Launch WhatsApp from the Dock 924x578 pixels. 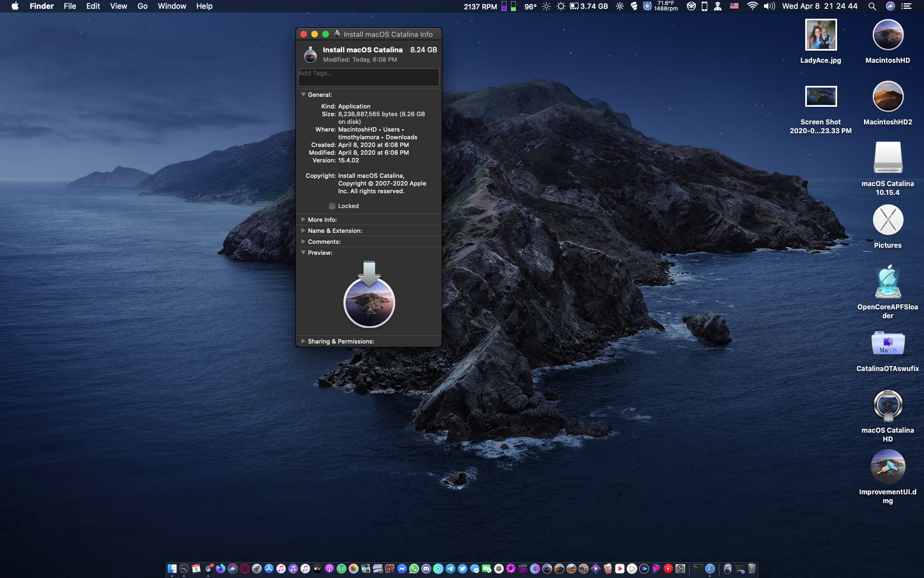[414, 569]
